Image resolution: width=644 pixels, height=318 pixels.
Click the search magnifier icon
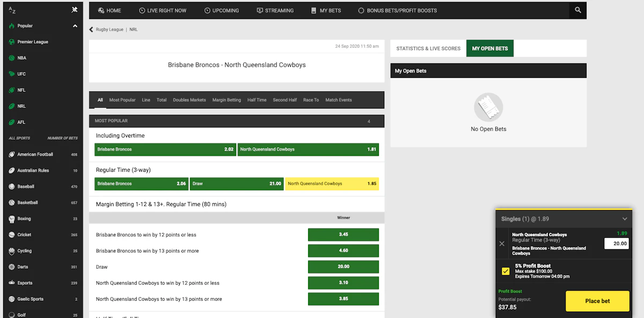click(577, 10)
